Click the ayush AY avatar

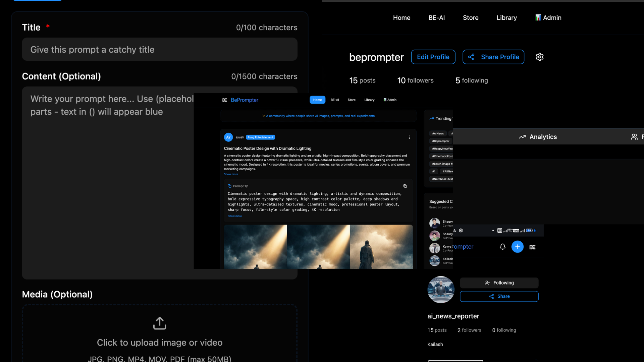[228, 137]
